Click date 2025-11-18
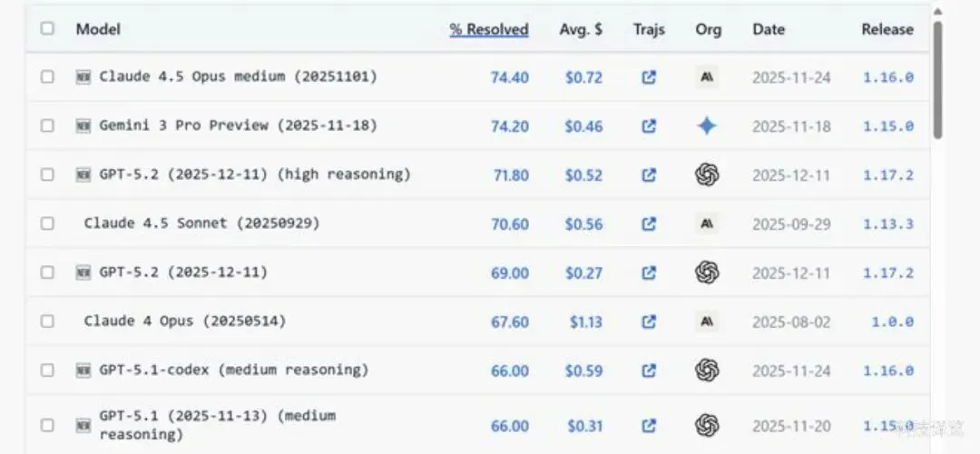 [x=791, y=126]
